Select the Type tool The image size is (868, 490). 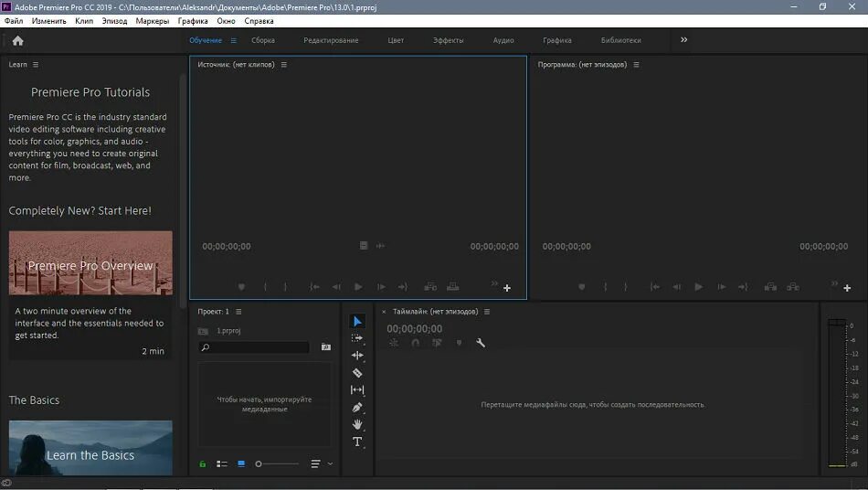357,442
